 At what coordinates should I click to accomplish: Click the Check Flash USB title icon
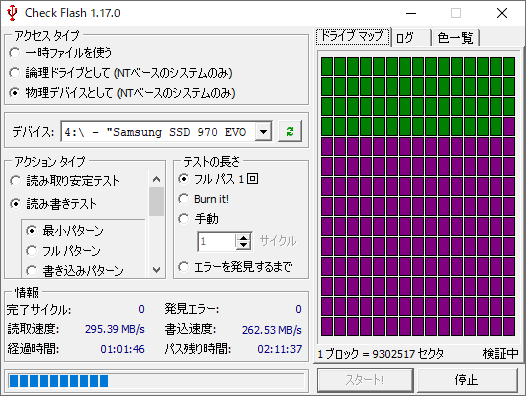(12, 13)
